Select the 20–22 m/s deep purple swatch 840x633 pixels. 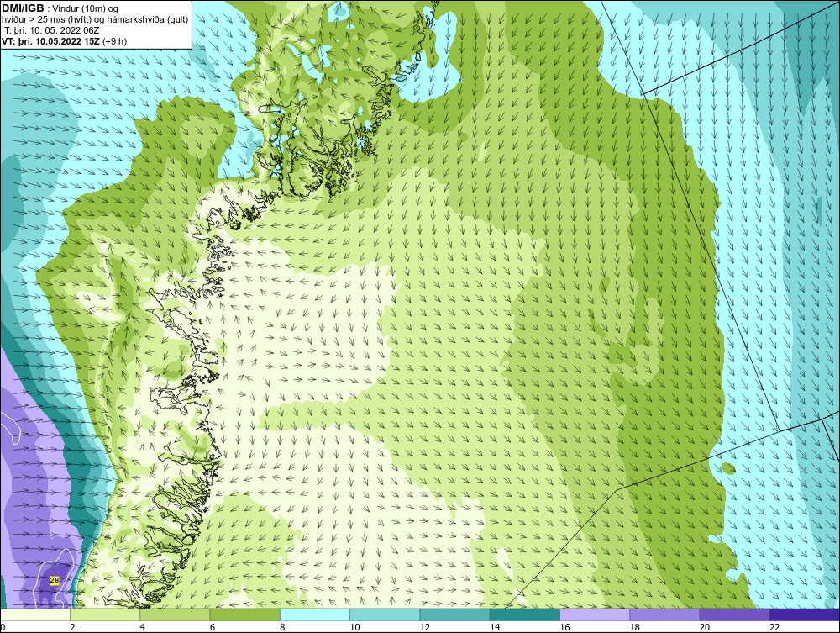pos(734,615)
